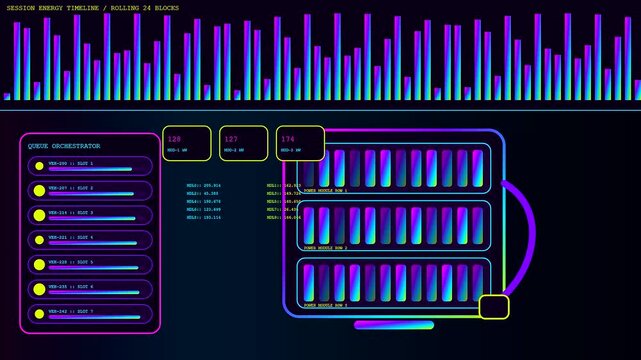Screen dimensions: 641x360
Task: Click the yellow status dot for Slot 1
Action: click(x=39, y=166)
